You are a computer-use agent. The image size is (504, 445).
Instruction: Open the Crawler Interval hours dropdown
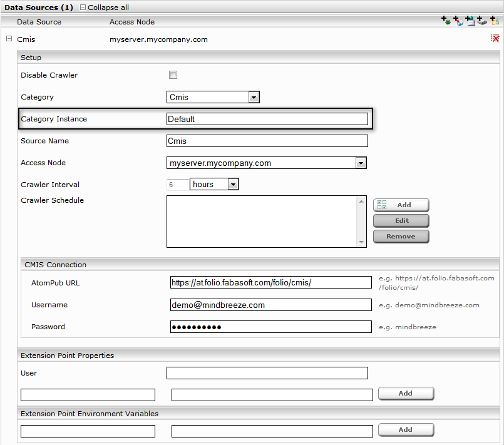click(233, 185)
